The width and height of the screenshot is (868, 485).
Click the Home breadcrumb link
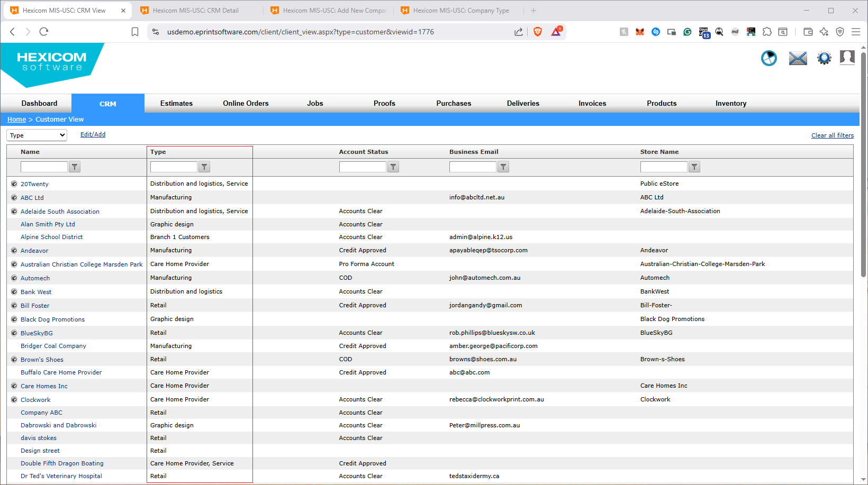pyautogui.click(x=16, y=120)
